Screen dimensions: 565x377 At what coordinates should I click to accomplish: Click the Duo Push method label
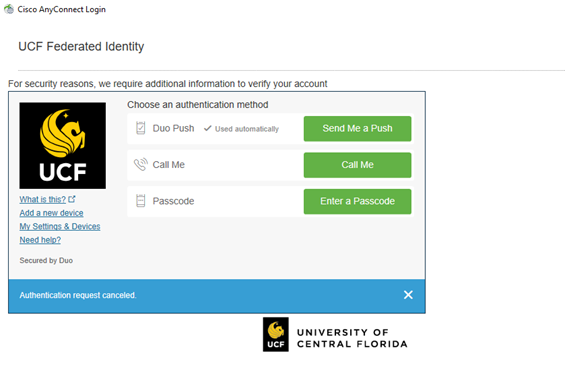point(173,128)
